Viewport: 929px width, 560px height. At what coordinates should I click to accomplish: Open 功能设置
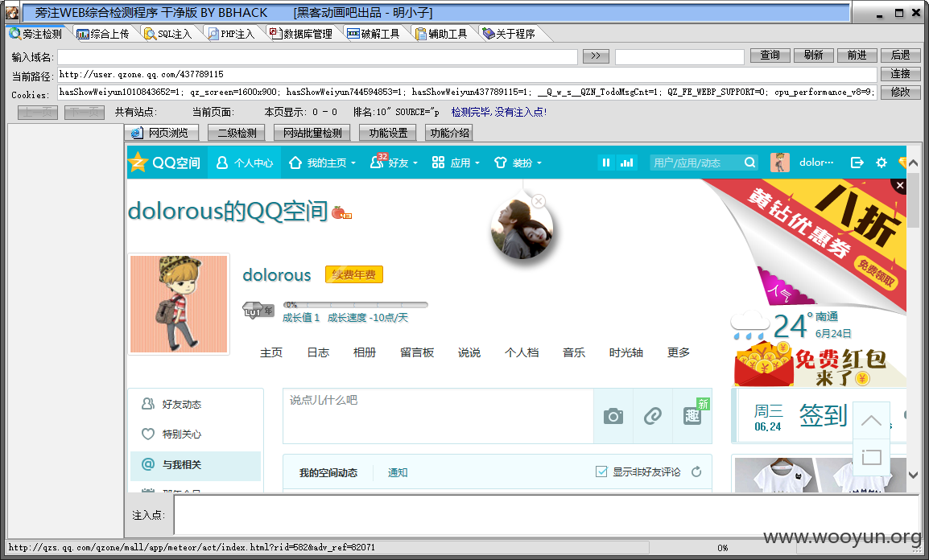tap(388, 133)
